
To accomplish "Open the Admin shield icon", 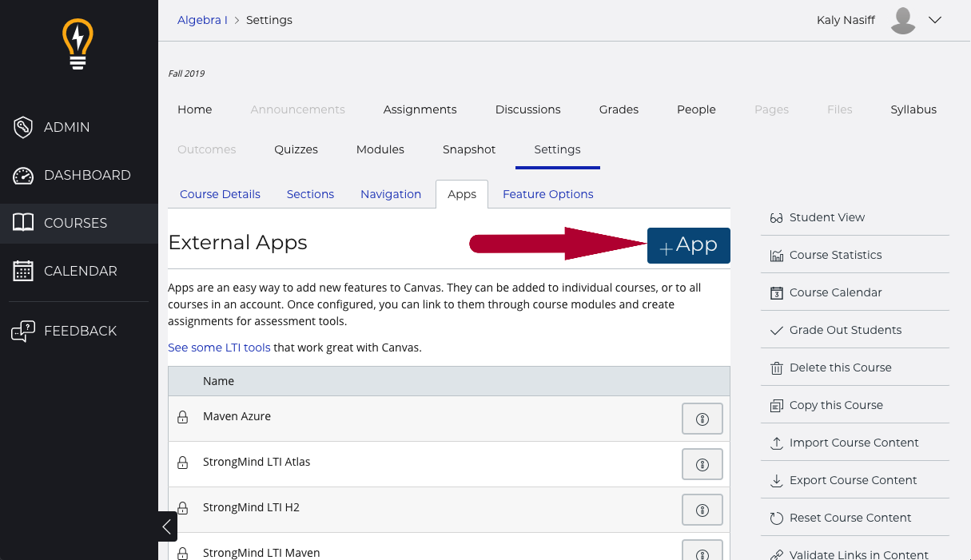I will 23,127.
